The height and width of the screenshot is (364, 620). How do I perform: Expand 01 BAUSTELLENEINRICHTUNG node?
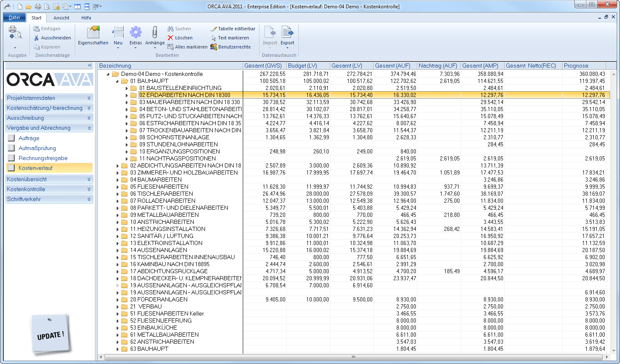127,88
